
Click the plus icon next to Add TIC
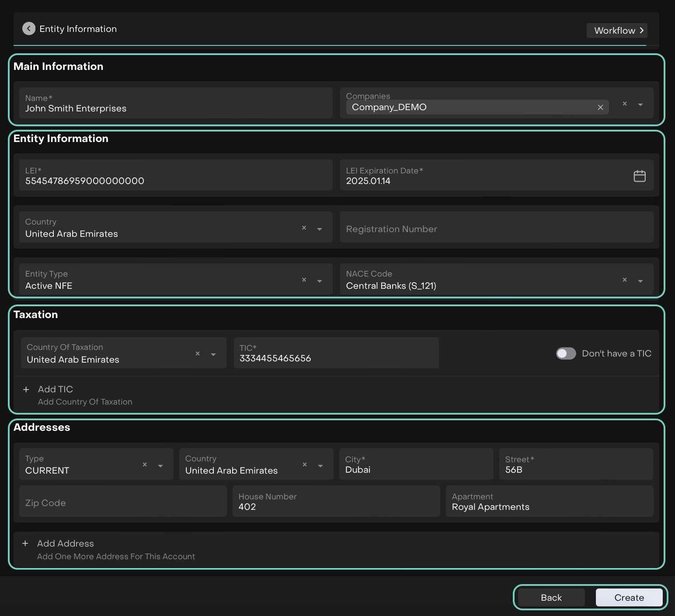26,390
